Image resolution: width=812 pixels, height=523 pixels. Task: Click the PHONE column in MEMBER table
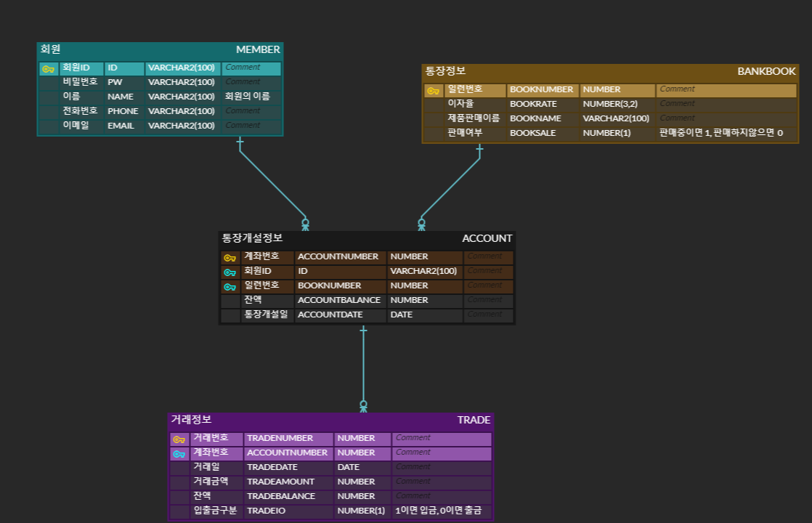click(x=123, y=111)
